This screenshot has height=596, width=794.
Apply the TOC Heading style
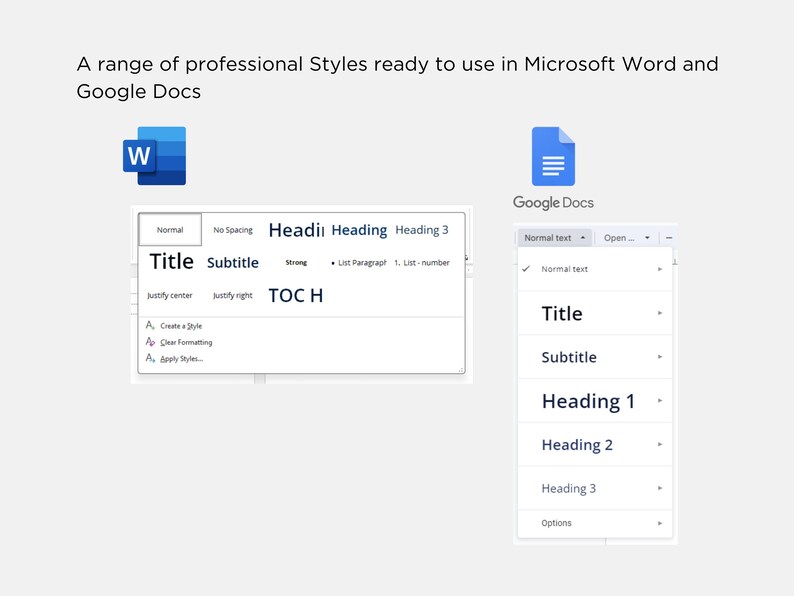click(296, 295)
